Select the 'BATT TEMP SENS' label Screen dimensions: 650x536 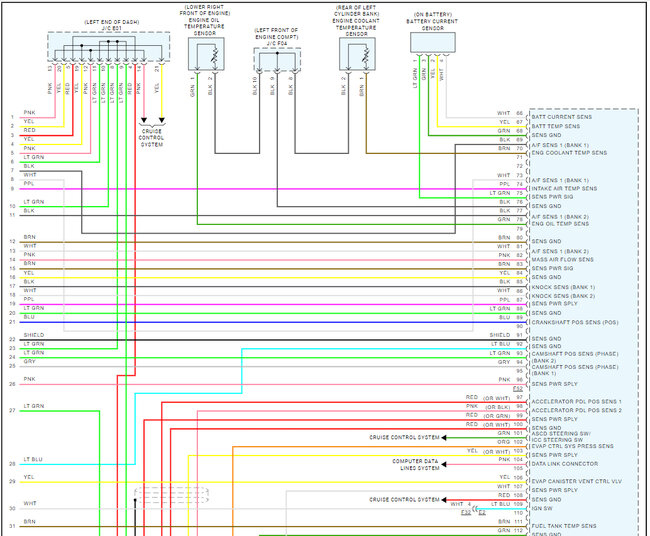click(x=556, y=126)
